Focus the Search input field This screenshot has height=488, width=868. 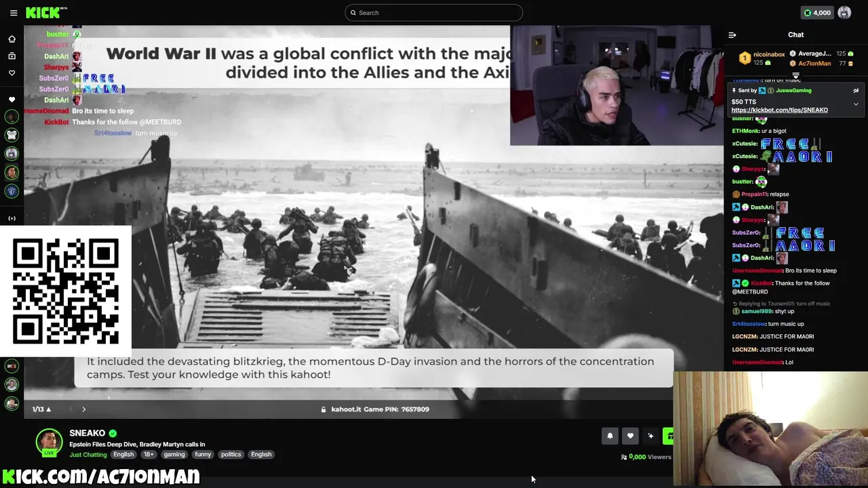click(434, 13)
